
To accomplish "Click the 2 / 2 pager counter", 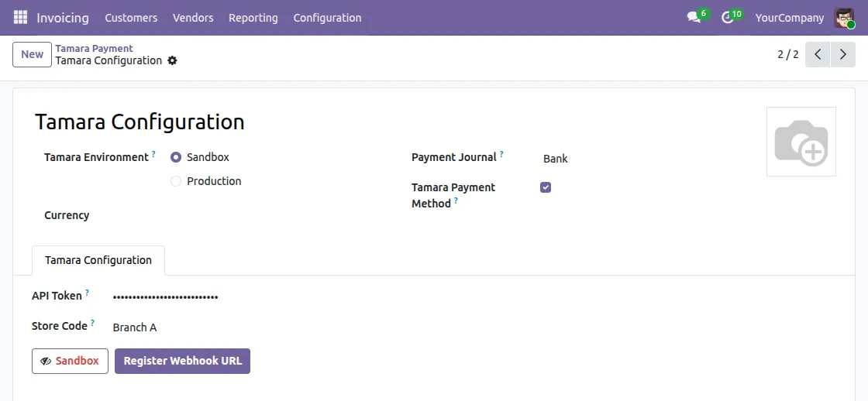I will tap(787, 54).
